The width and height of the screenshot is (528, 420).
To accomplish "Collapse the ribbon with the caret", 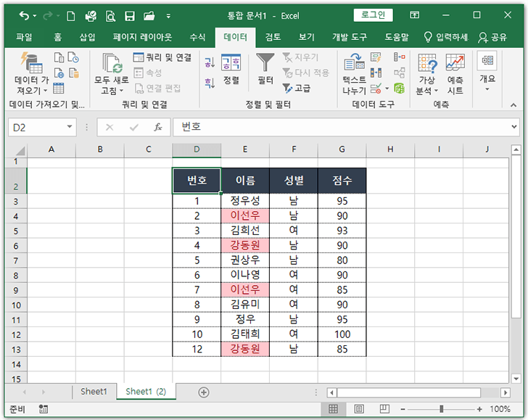I will tap(513, 105).
